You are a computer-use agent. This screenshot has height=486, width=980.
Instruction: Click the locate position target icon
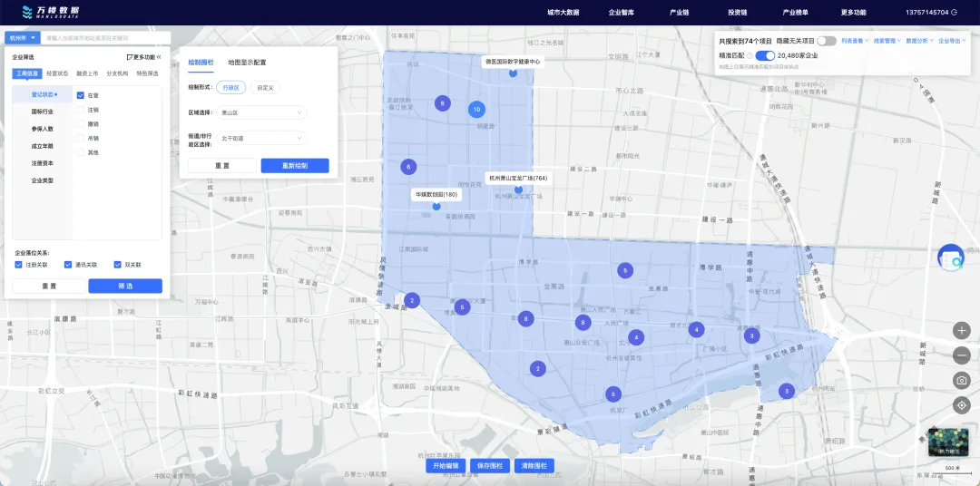point(961,405)
